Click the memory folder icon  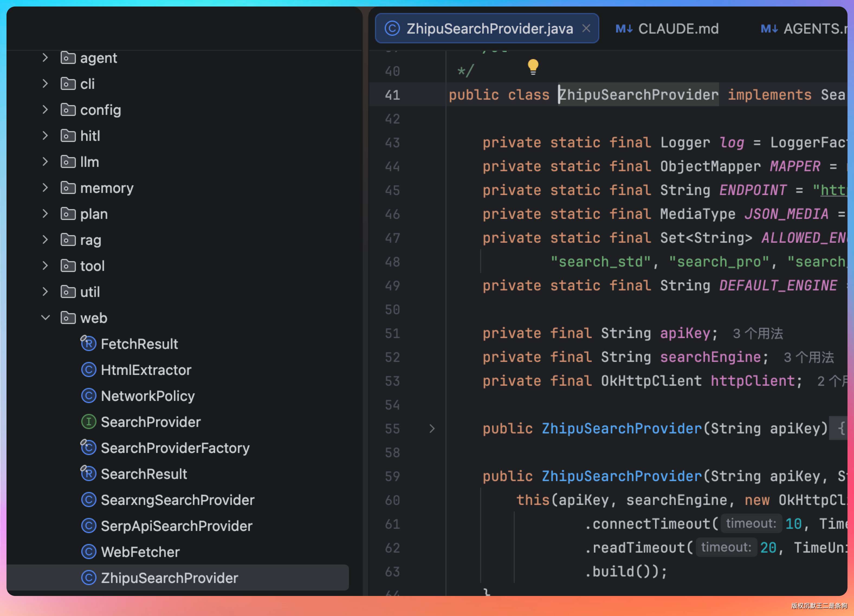point(68,187)
